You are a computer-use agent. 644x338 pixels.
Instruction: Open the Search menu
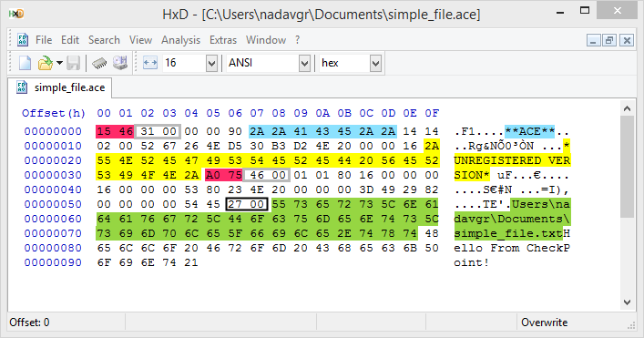pyautogui.click(x=104, y=40)
